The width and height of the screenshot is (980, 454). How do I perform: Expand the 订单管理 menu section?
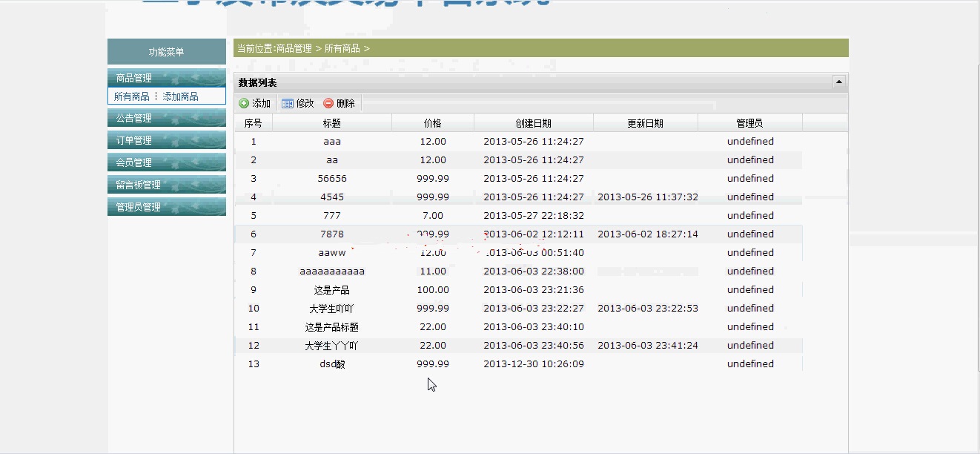167,140
